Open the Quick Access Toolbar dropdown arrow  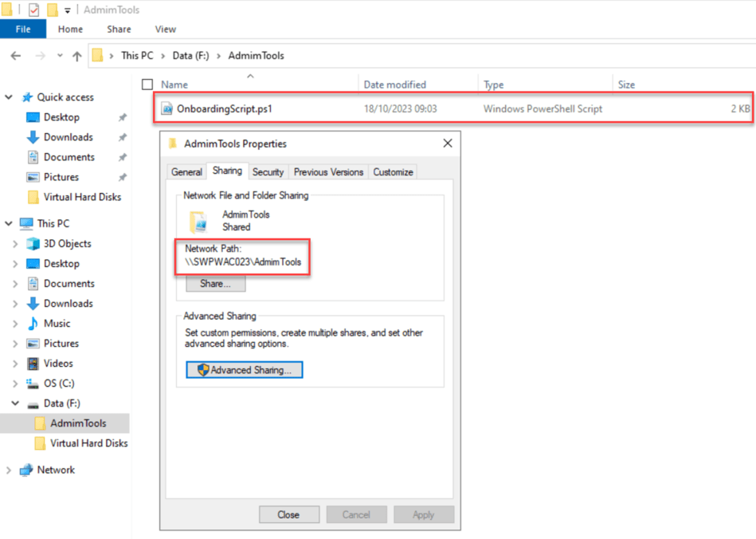point(68,9)
